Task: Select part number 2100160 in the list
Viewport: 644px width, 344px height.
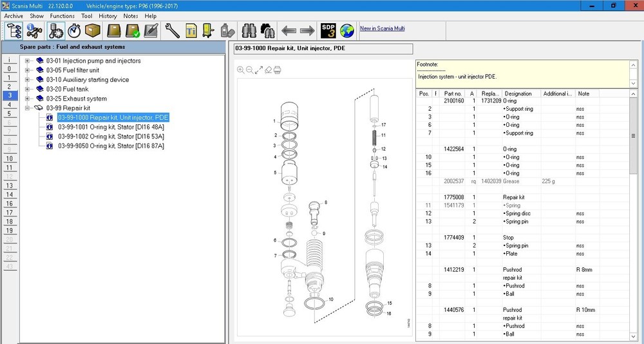Action: click(x=454, y=100)
